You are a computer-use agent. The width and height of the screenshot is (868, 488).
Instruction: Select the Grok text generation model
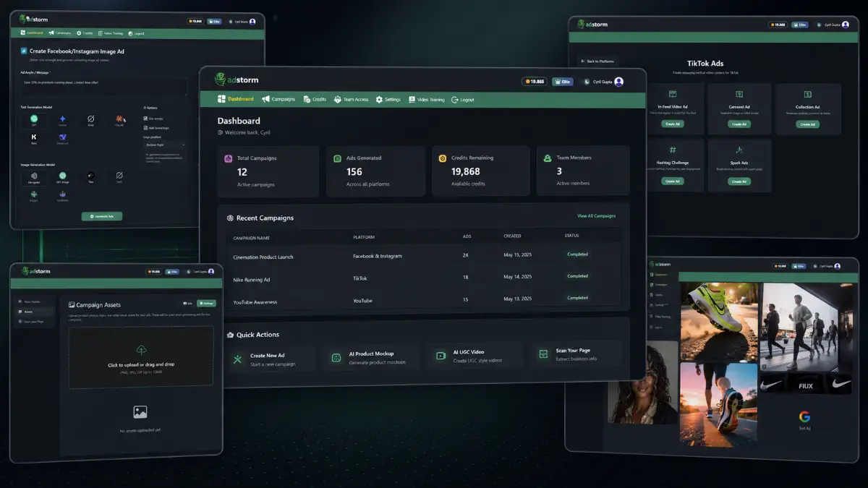click(x=91, y=120)
